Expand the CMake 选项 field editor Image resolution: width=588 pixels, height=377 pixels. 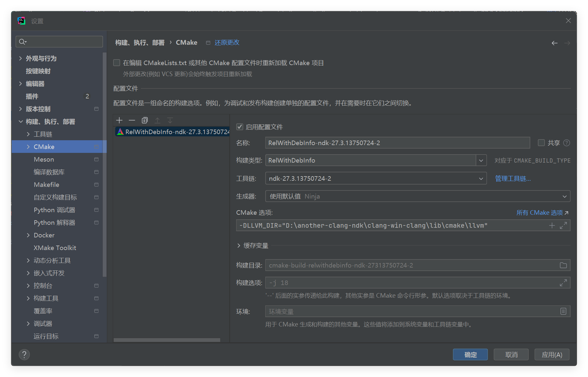pos(563,225)
